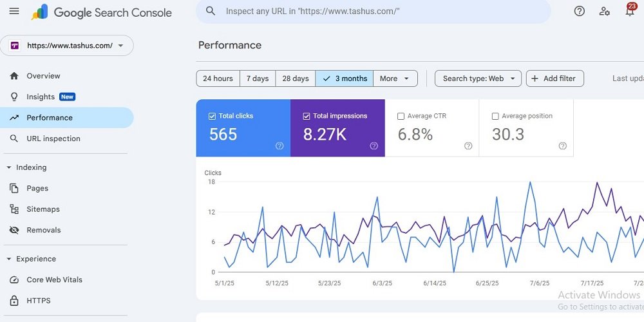Collapse the Indexing section
This screenshot has height=322, width=644.
[9, 167]
